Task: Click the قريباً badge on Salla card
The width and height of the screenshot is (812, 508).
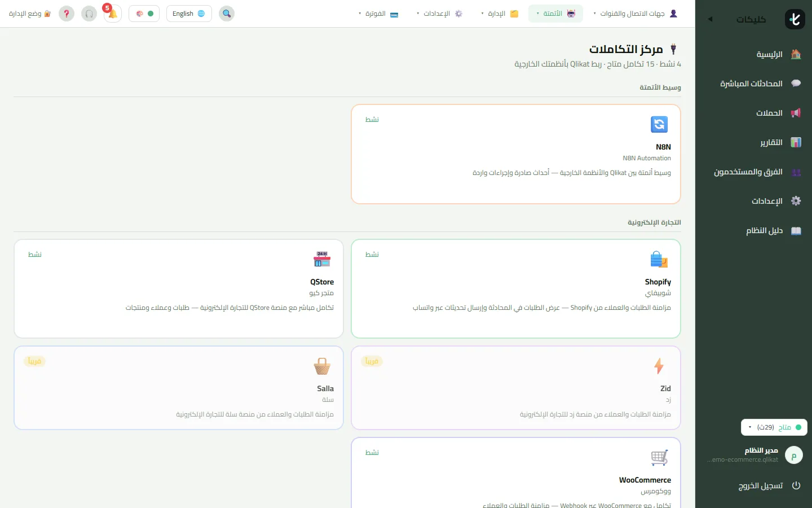Action: tap(34, 361)
